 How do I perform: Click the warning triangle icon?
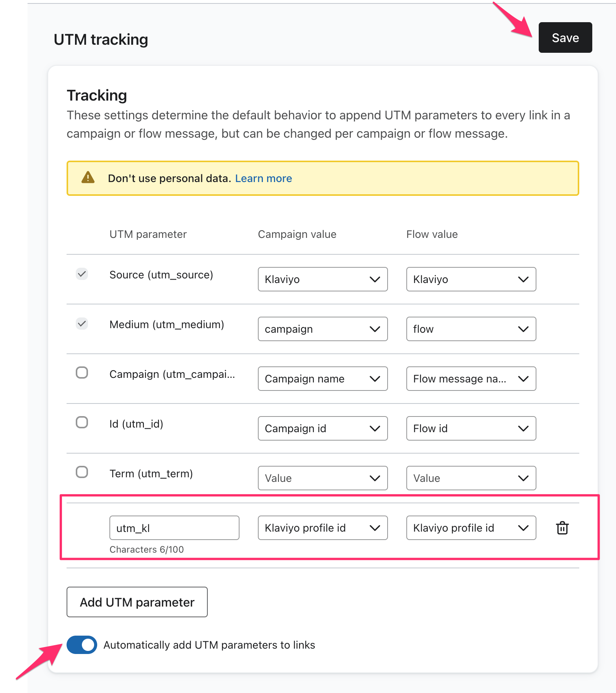[88, 178]
